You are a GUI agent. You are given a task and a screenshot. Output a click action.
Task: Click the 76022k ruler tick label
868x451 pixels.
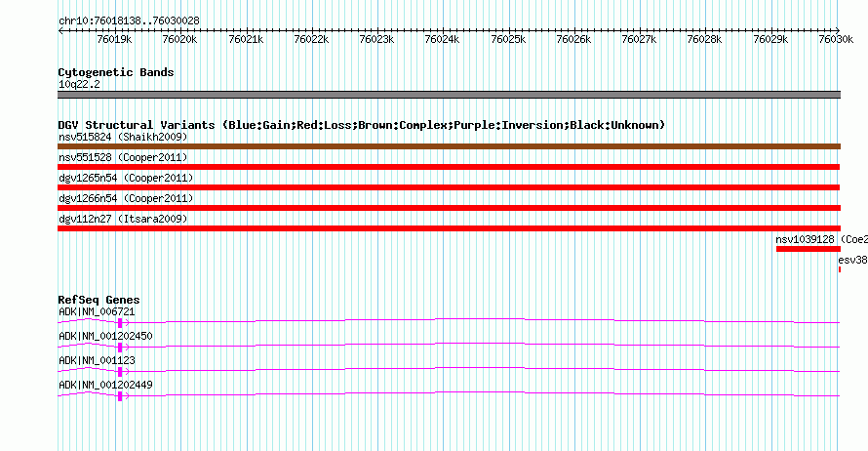311,39
